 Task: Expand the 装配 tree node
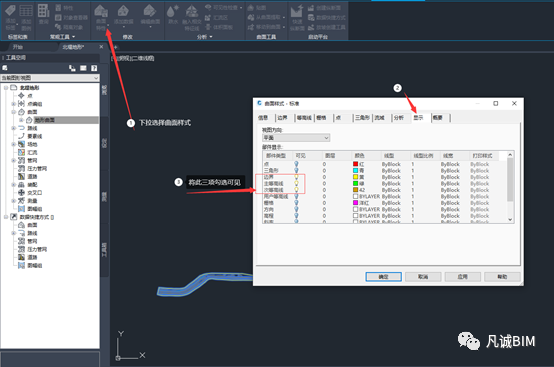point(13,184)
